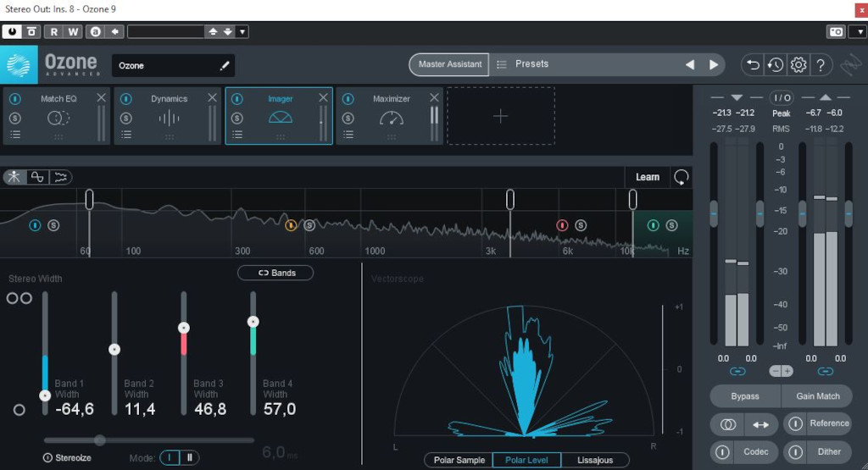Select correlation trace view icon
The image size is (868, 470).
click(x=60, y=177)
